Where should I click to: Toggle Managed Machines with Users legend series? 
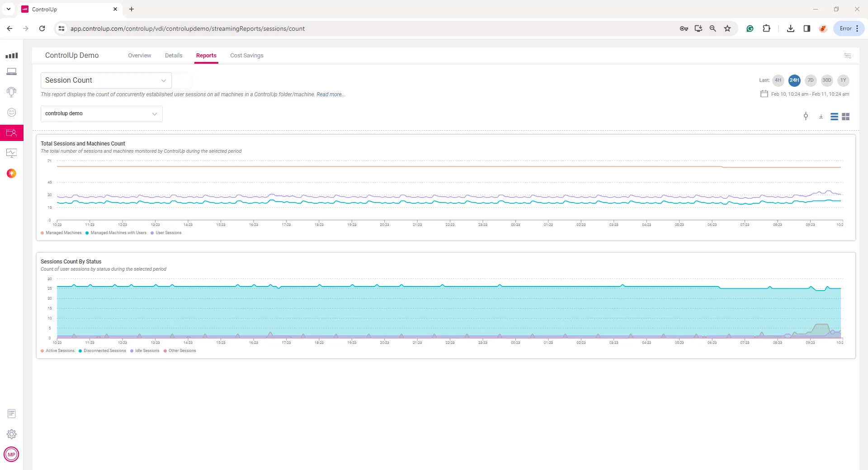(116, 233)
